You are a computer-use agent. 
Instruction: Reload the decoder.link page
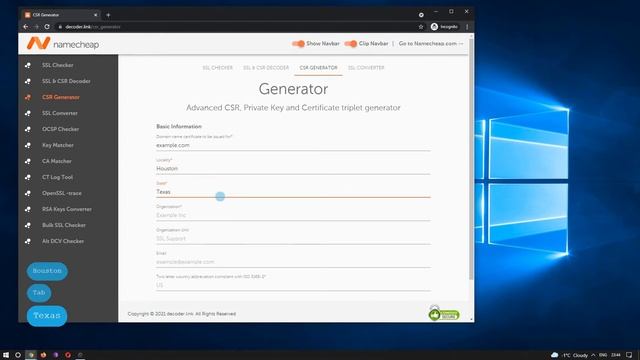(47, 27)
